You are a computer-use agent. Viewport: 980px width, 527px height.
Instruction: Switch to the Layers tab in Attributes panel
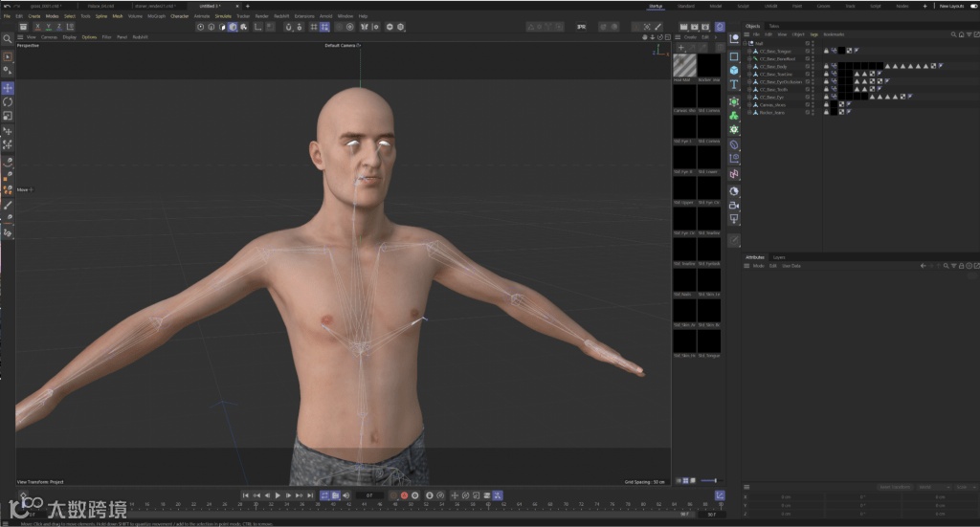(779, 257)
